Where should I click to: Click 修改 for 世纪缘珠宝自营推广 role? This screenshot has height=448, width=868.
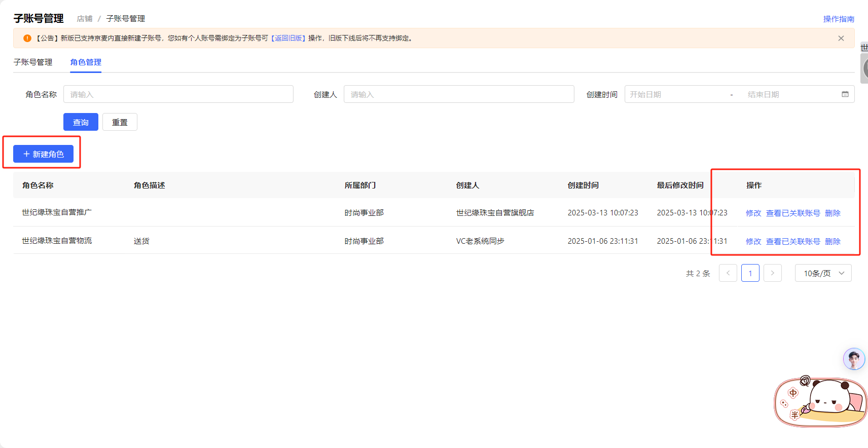point(753,213)
